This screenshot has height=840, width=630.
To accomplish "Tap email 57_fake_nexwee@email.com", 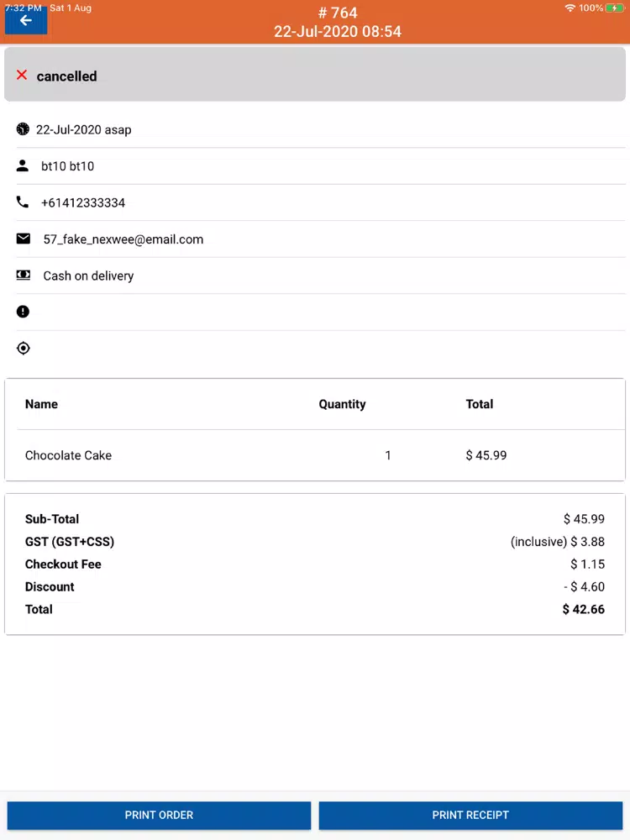I will (123, 239).
